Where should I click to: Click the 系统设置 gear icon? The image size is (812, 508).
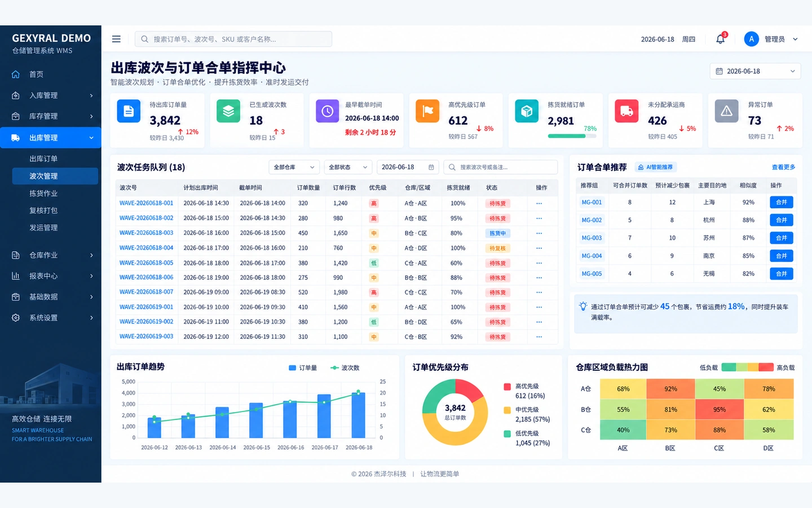pyautogui.click(x=16, y=318)
